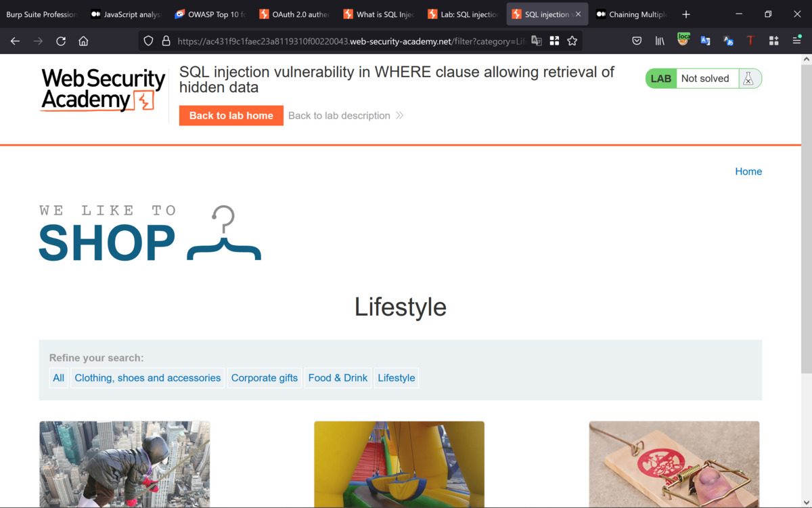Switch to Lab: SQL injection tab
The image size is (812, 508).
(464, 14)
